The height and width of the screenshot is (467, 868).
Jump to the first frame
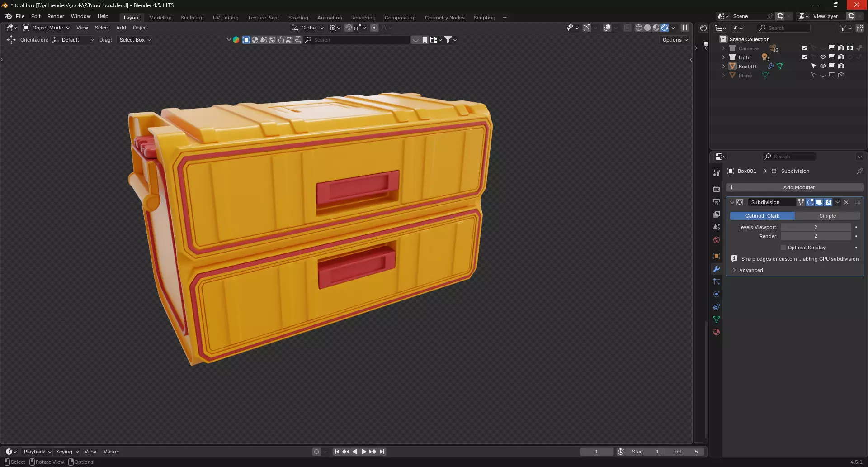point(337,452)
